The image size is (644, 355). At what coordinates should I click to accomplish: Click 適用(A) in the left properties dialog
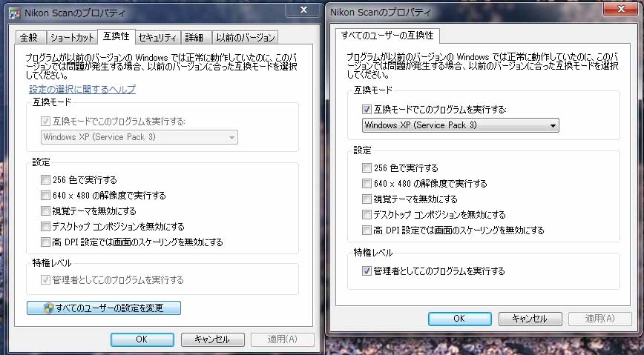[283, 339]
